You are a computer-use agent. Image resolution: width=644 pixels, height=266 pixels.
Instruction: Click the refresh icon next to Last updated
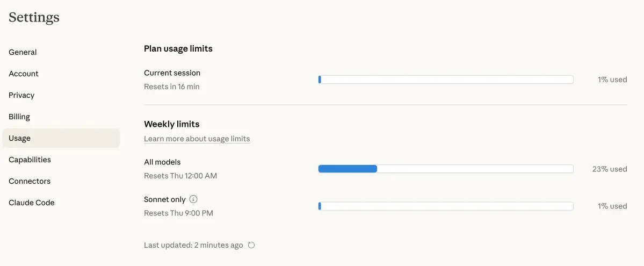(x=251, y=245)
